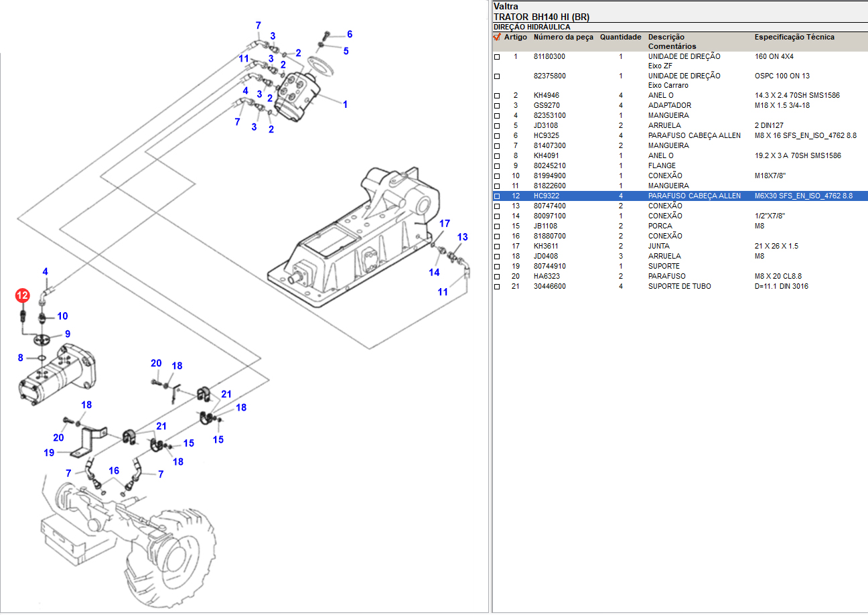Check the box for part 81180300
Image resolution: width=868 pixels, height=615 pixels.
pos(497,58)
